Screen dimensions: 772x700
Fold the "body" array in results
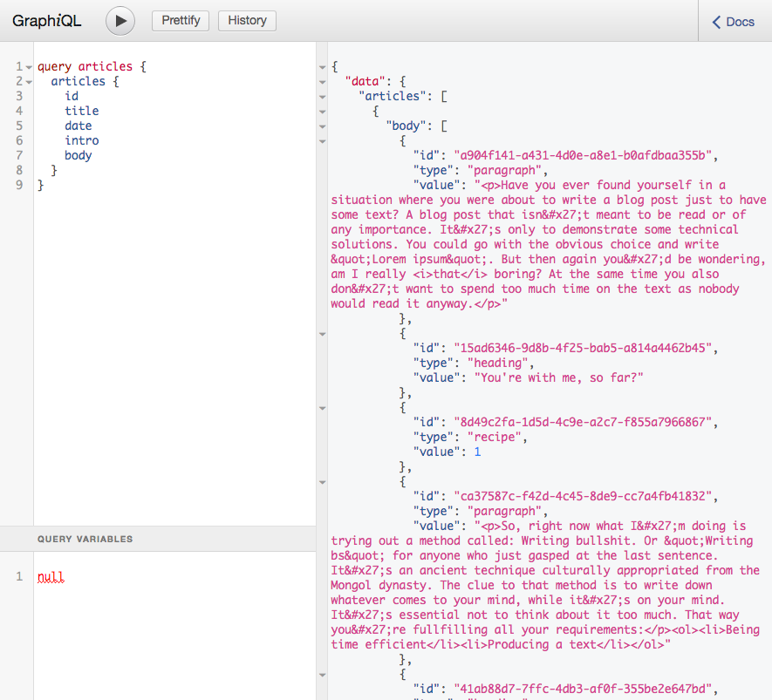point(323,126)
